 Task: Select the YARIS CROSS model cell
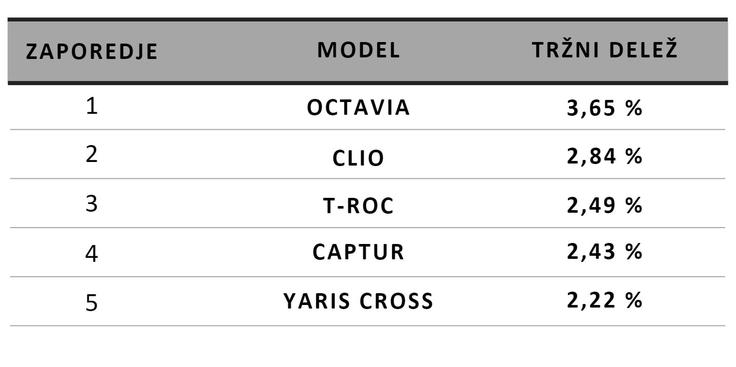(x=359, y=301)
